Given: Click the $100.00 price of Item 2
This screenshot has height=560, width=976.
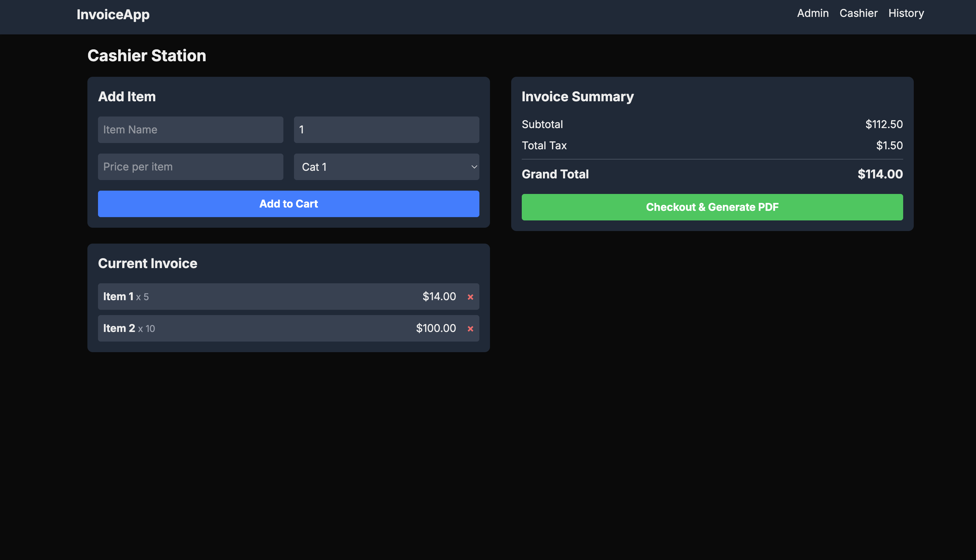Looking at the screenshot, I should pyautogui.click(x=436, y=328).
